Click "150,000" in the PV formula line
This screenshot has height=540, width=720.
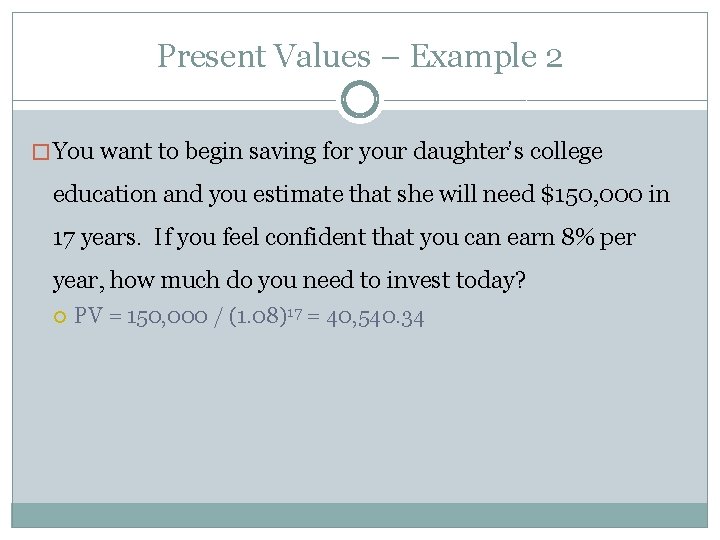pos(168,318)
